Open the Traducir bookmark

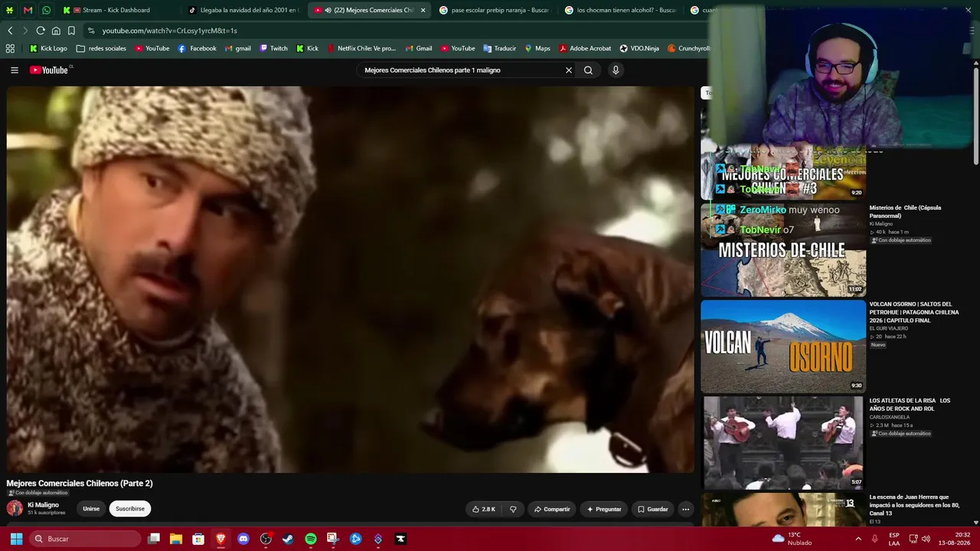pos(499,48)
